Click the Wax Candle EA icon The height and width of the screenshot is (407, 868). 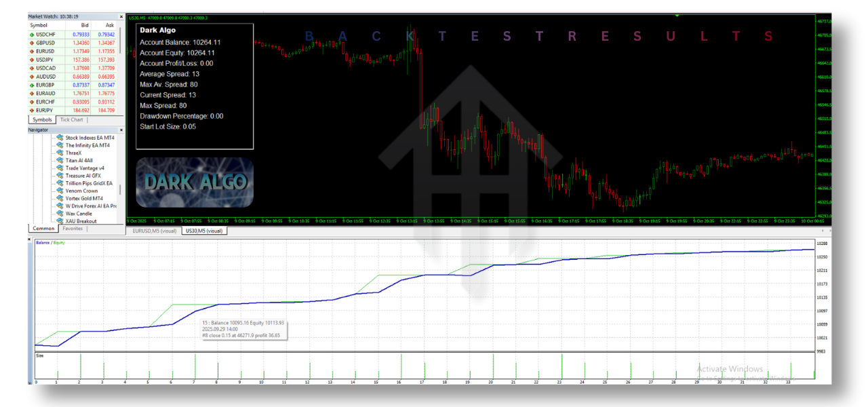point(60,214)
